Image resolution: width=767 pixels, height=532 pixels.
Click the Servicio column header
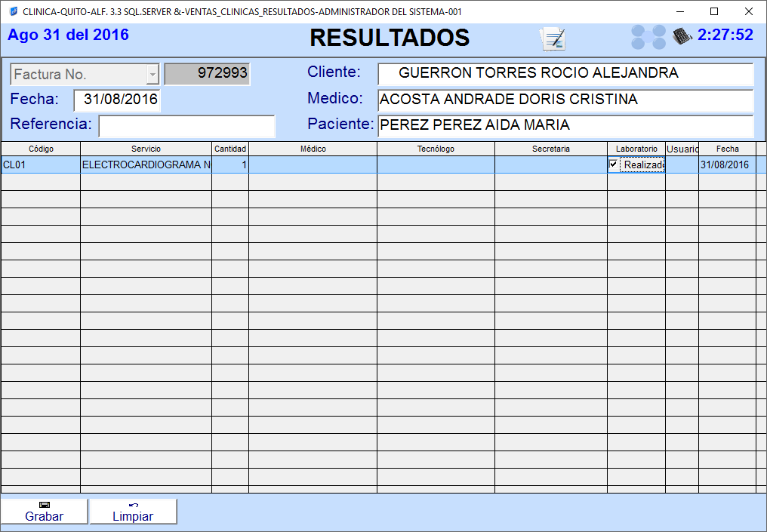(x=146, y=149)
